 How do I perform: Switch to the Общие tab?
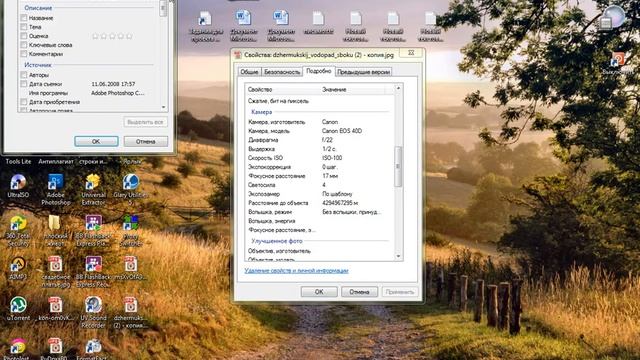[249, 72]
